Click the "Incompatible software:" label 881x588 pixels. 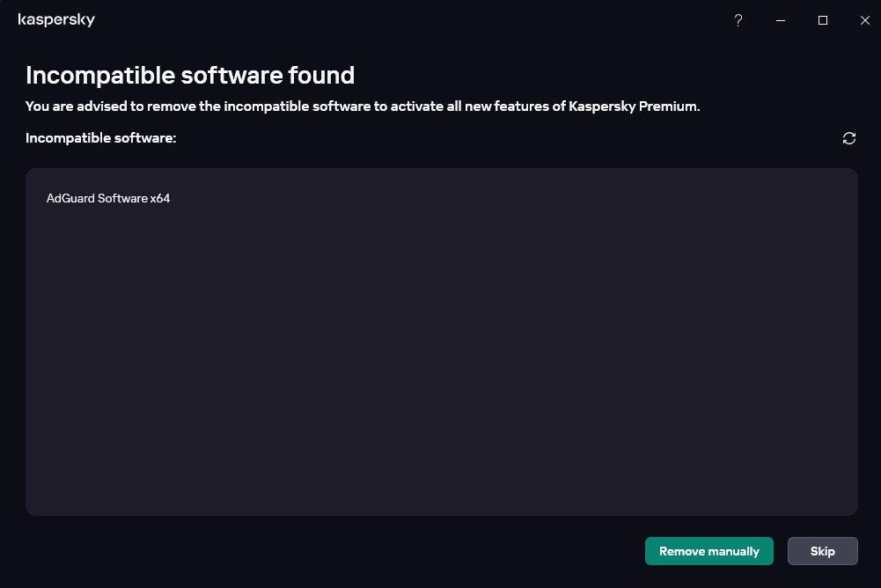[x=100, y=138]
